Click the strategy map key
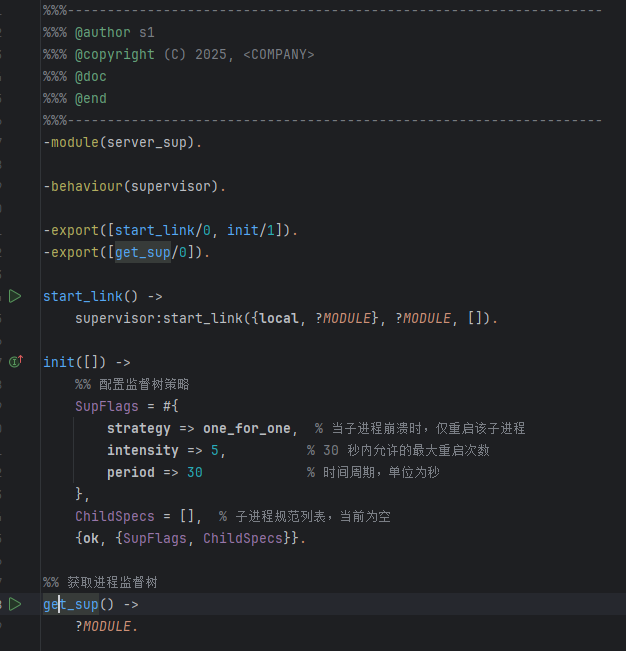Viewport: 626px width, 651px height. (139, 428)
